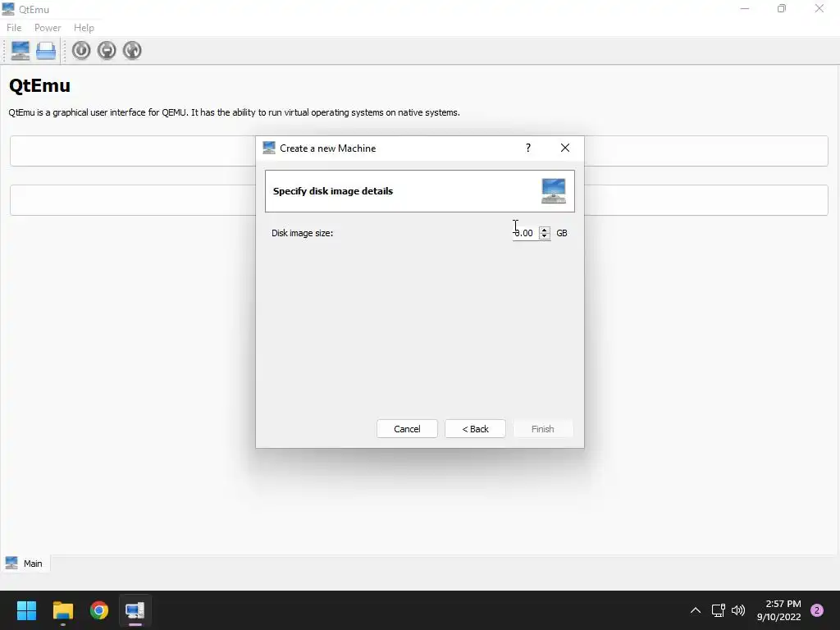Click the Finish button in wizard
840x630 pixels.
543,428
